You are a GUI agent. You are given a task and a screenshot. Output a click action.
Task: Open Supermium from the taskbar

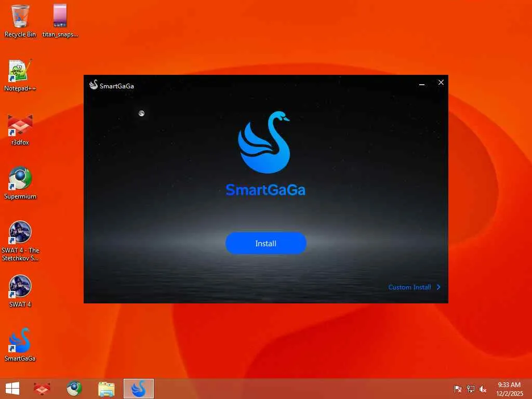pos(74,389)
